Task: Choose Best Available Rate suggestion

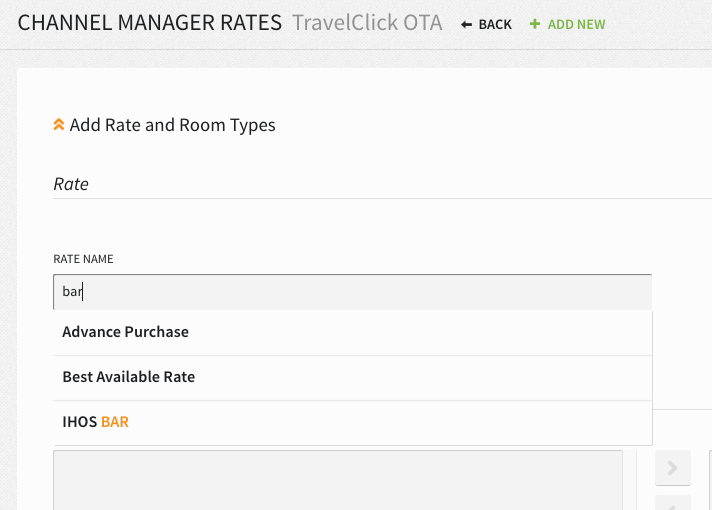Action: [x=352, y=377]
